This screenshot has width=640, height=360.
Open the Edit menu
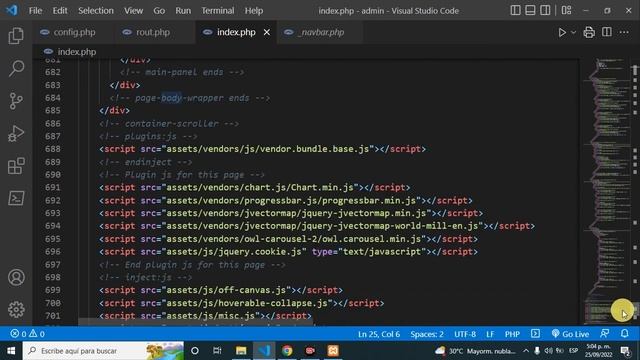(60, 11)
